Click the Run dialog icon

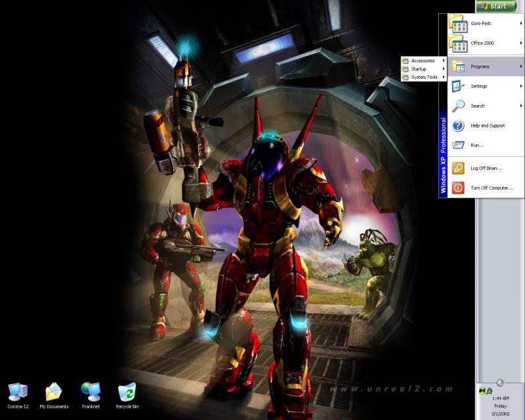point(457,145)
